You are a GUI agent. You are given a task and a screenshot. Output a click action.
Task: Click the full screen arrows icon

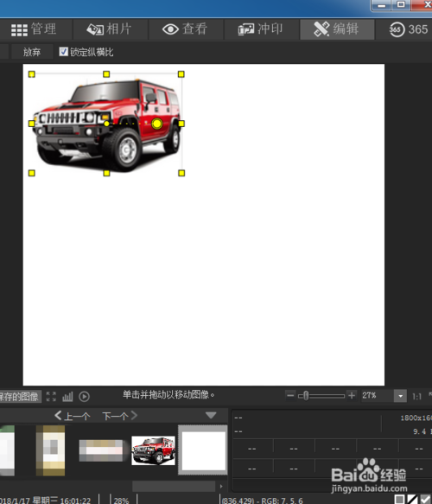click(51, 396)
